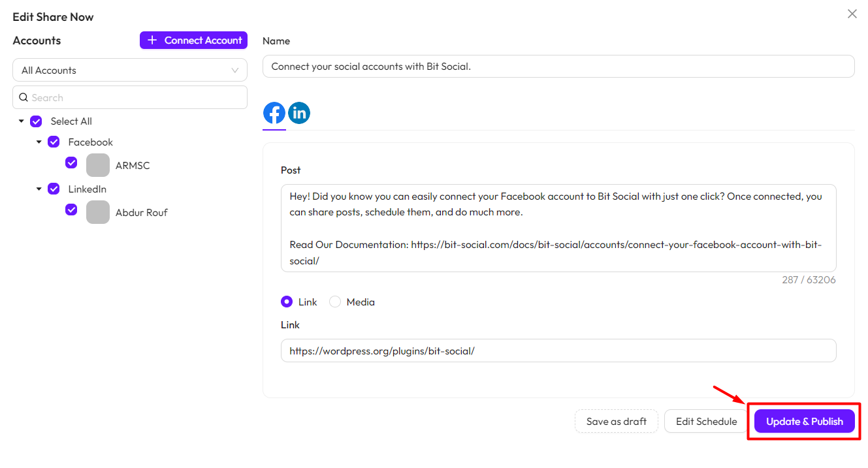Screen dimensions: 868x468
Task: Click the Connect Account button
Action: pos(193,40)
